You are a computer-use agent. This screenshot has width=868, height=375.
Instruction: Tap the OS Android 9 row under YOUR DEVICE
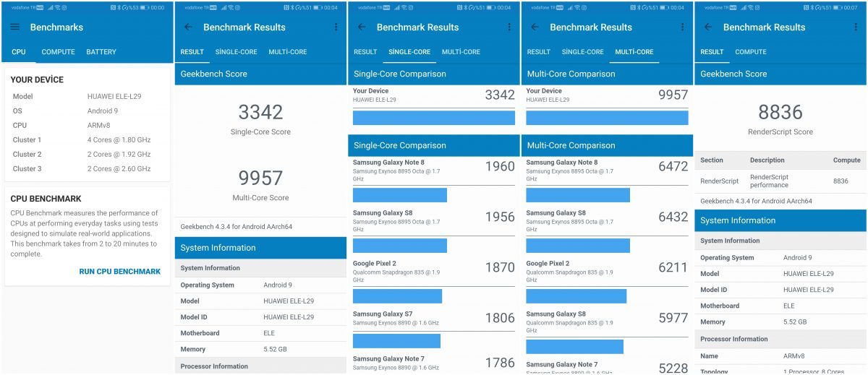coord(88,111)
